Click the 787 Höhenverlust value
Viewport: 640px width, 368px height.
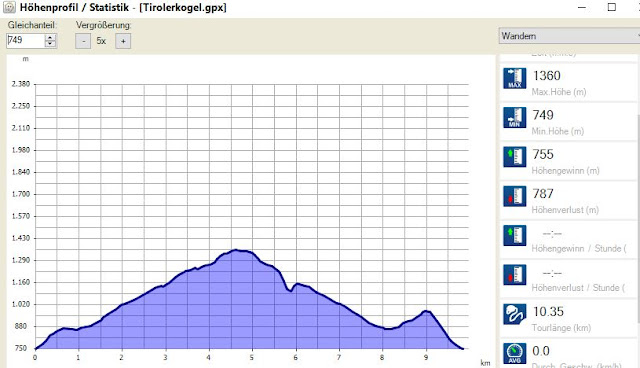click(x=543, y=193)
